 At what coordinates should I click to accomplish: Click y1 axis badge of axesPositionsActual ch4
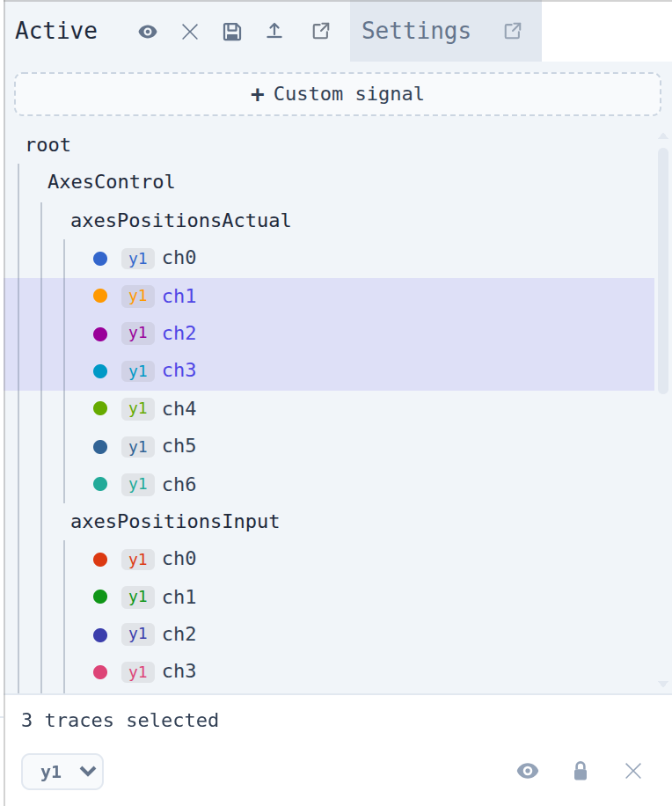click(x=138, y=409)
